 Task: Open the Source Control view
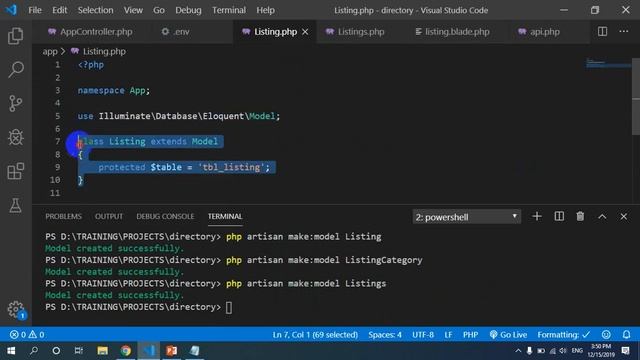pyautogui.click(x=16, y=104)
